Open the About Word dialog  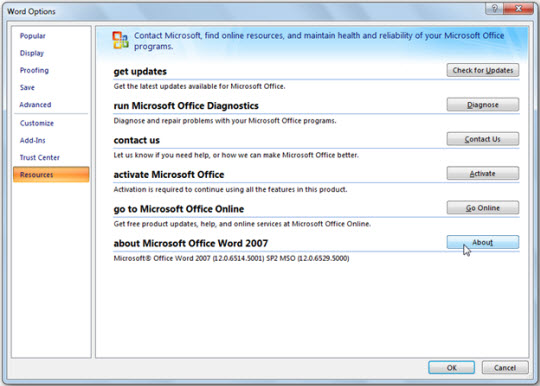point(483,242)
